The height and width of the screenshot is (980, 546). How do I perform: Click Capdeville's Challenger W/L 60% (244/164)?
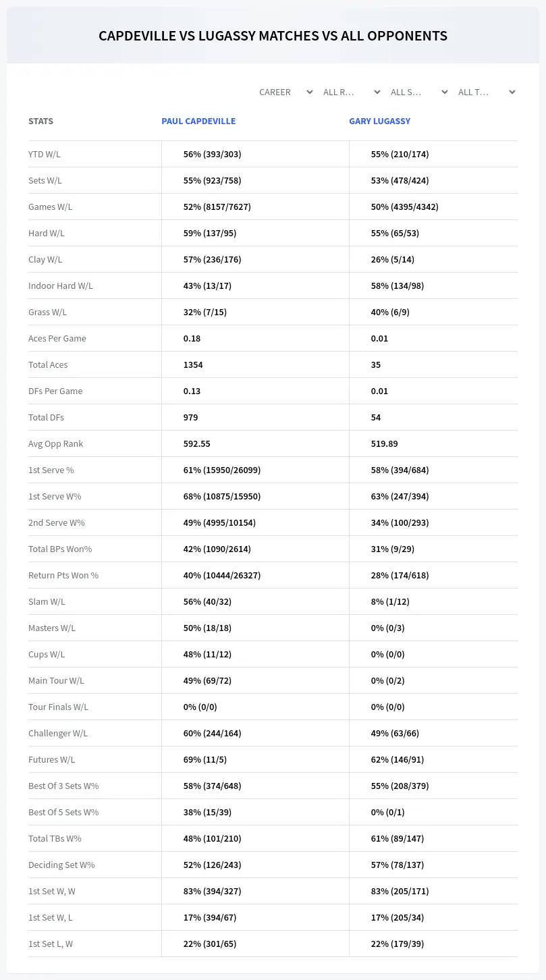tap(212, 733)
